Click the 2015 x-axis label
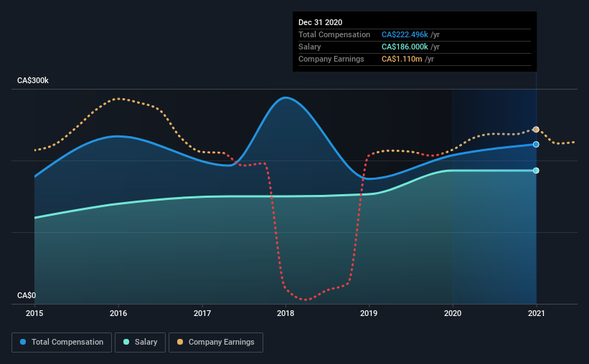 point(34,313)
